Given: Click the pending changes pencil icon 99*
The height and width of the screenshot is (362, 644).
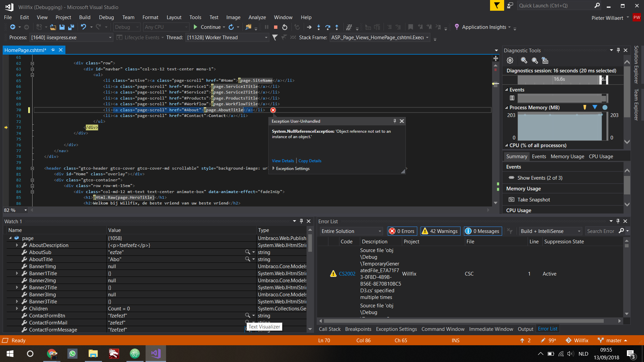Looking at the screenshot, I should (543, 340).
